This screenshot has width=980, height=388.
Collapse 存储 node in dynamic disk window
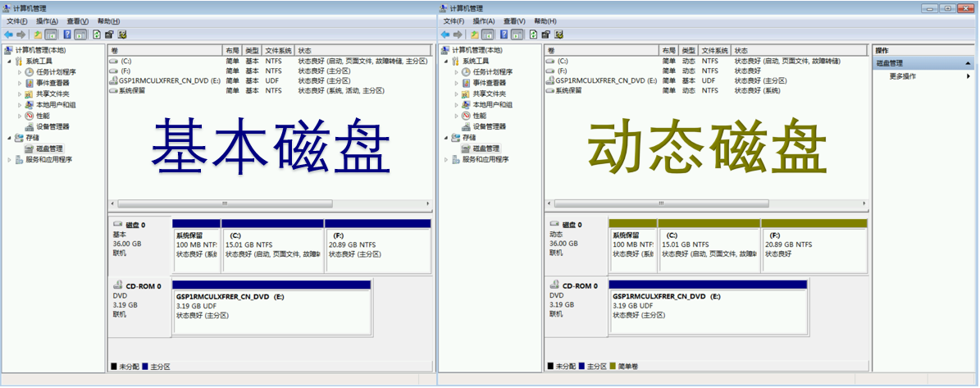445,138
